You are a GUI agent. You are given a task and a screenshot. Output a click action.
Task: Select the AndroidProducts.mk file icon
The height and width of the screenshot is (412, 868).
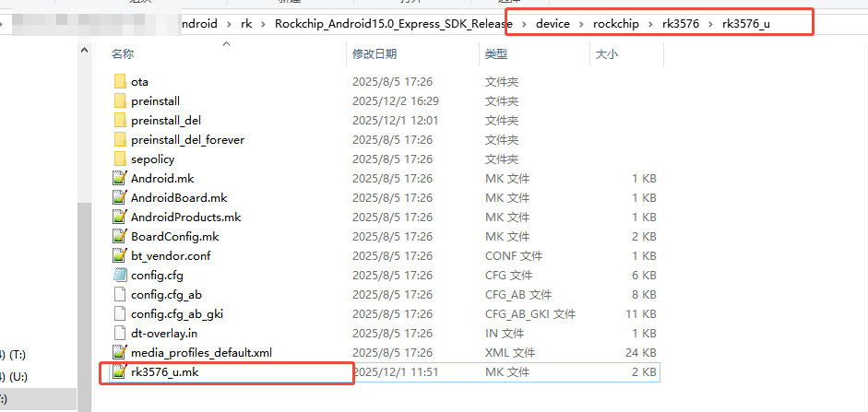(x=120, y=218)
